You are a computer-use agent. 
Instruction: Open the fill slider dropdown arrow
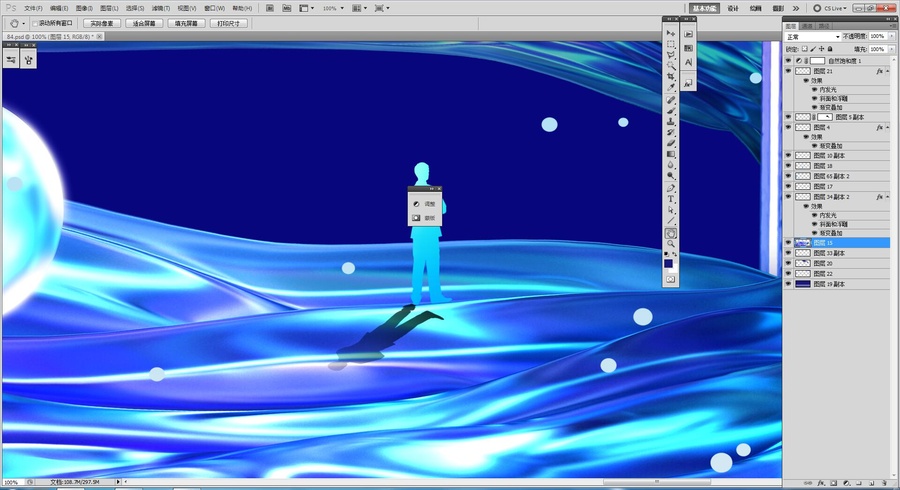coord(891,49)
